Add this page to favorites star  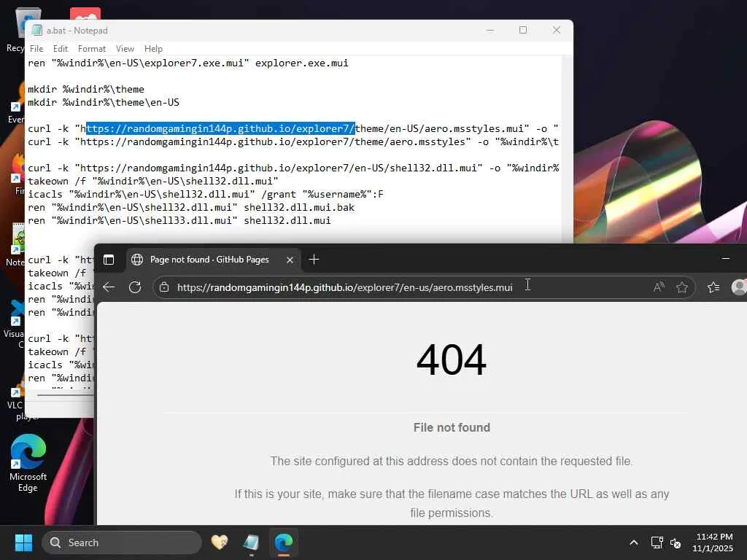tap(682, 287)
